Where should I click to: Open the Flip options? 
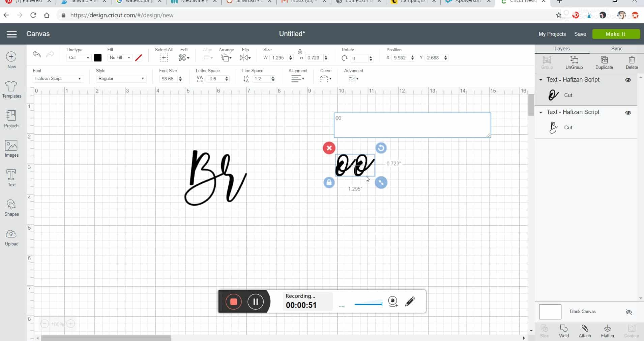(245, 58)
